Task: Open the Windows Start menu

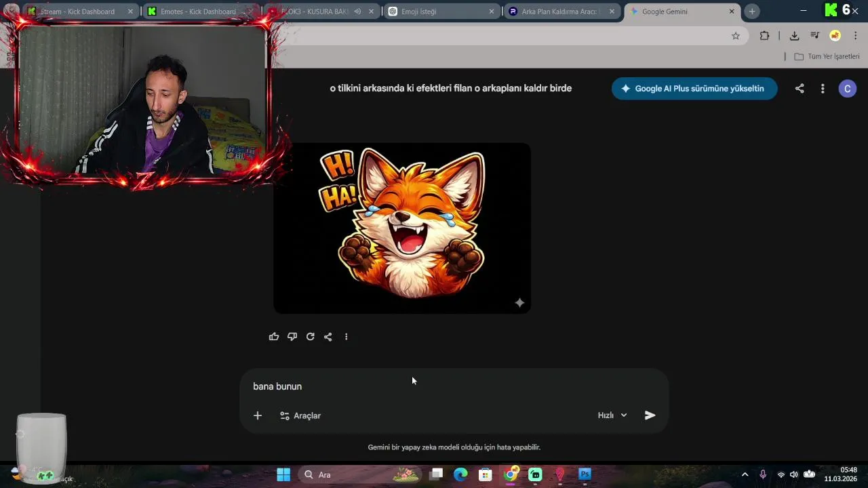Action: click(x=283, y=474)
